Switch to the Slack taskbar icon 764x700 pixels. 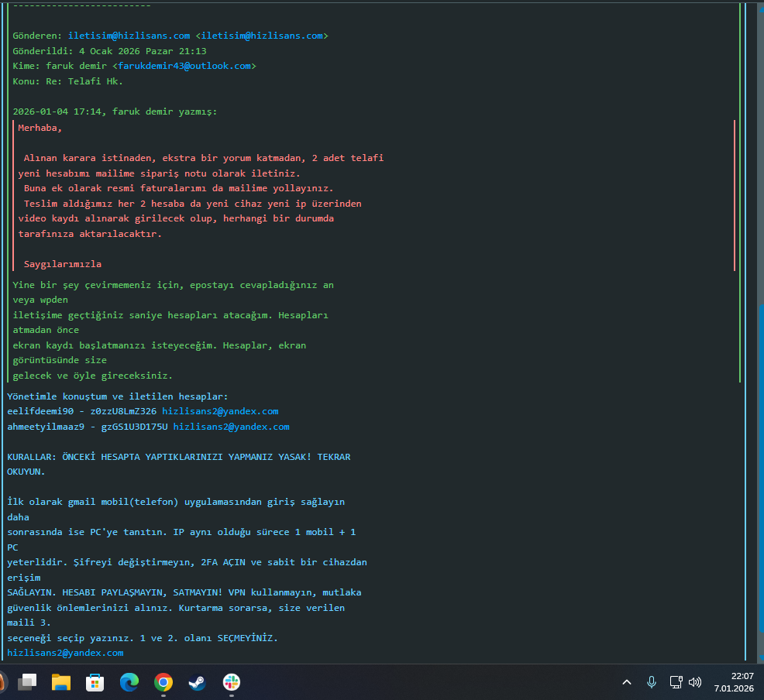tap(232, 682)
